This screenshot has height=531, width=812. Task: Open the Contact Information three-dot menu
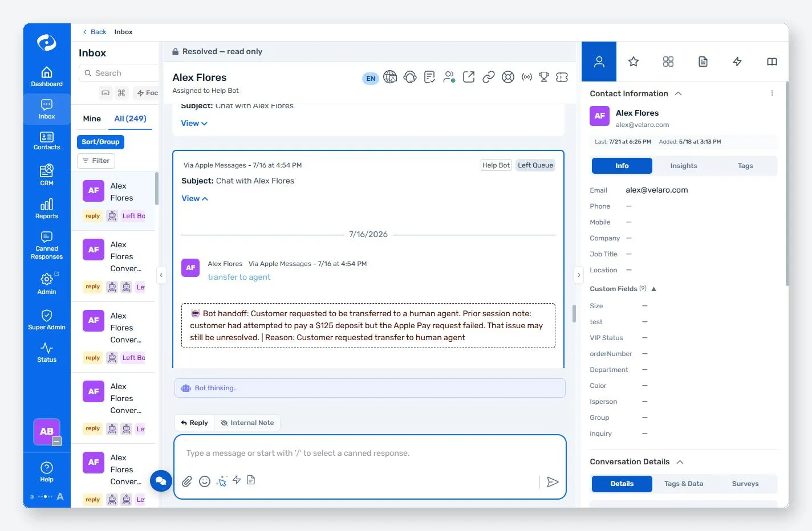click(772, 93)
